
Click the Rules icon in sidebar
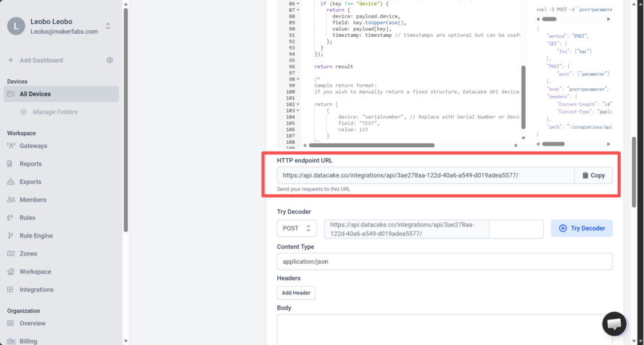pos(10,218)
